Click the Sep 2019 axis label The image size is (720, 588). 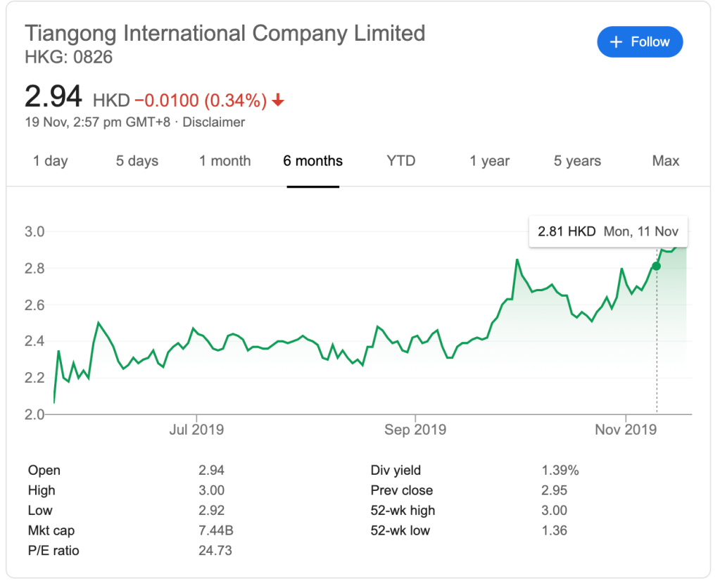[415, 429]
